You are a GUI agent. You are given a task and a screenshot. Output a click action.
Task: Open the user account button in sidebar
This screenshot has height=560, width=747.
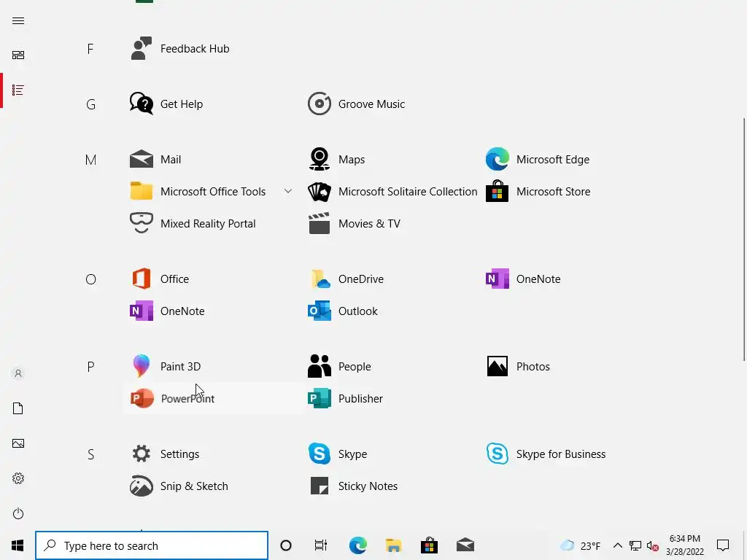[18, 373]
